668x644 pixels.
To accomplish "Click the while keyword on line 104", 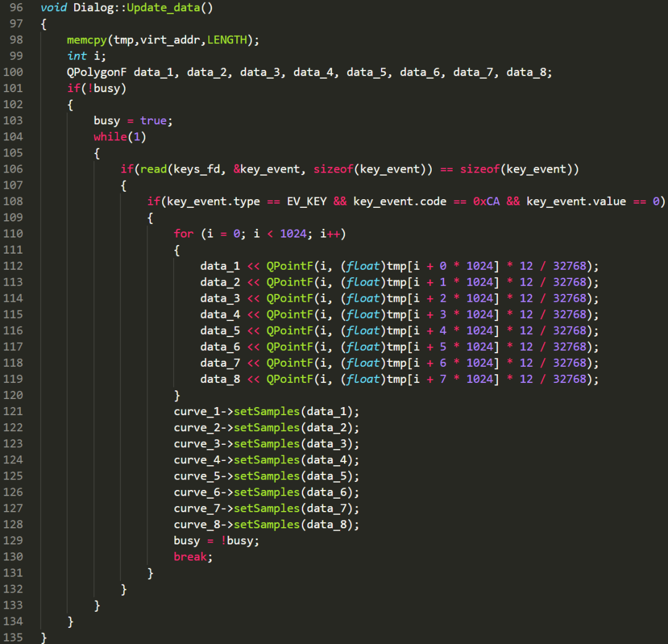I will click(x=110, y=137).
